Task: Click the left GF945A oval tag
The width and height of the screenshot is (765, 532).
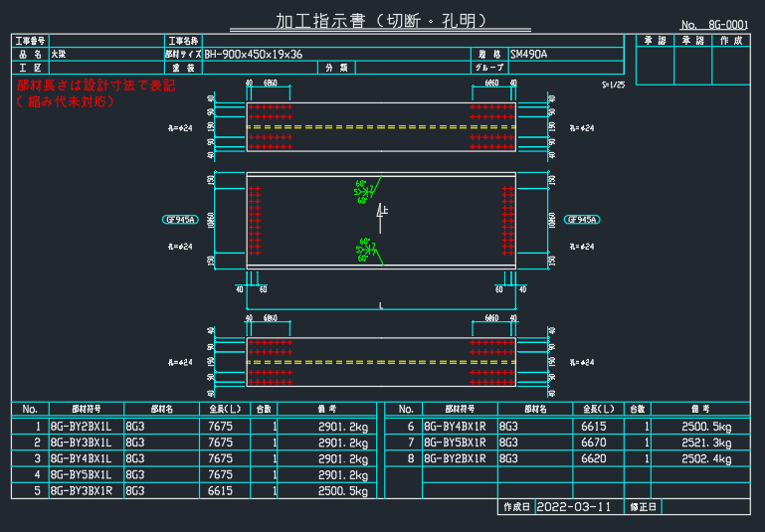Action: point(181,220)
